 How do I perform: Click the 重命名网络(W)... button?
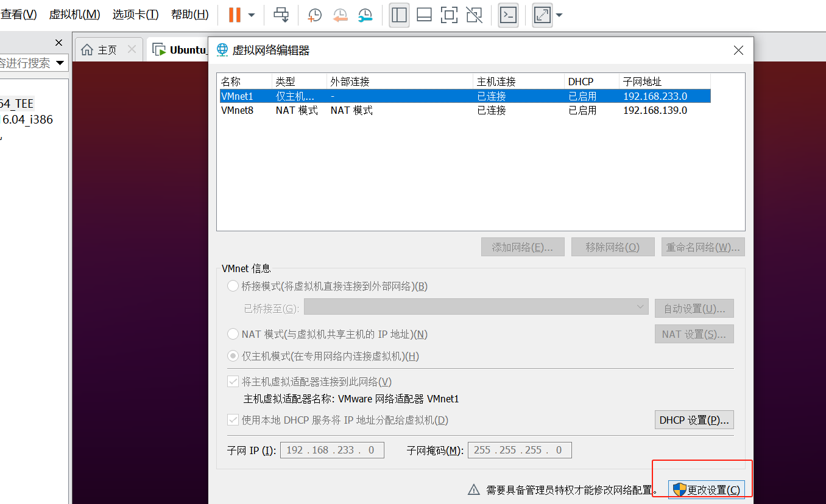tap(703, 247)
